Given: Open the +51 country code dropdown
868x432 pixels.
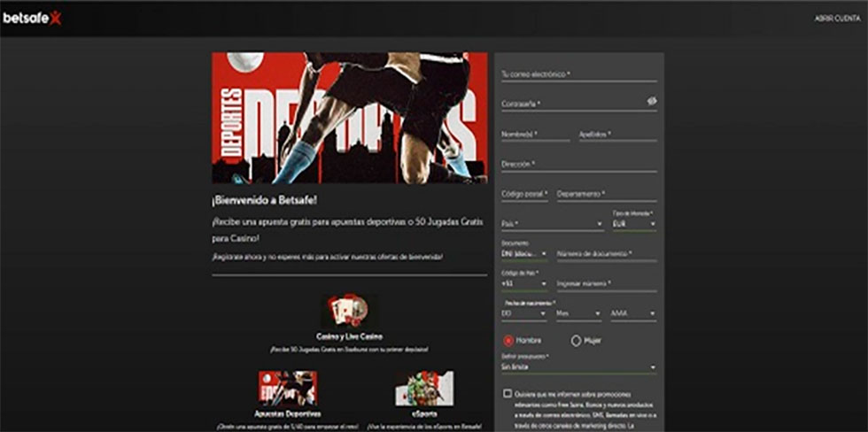Looking at the screenshot, I should click(523, 284).
